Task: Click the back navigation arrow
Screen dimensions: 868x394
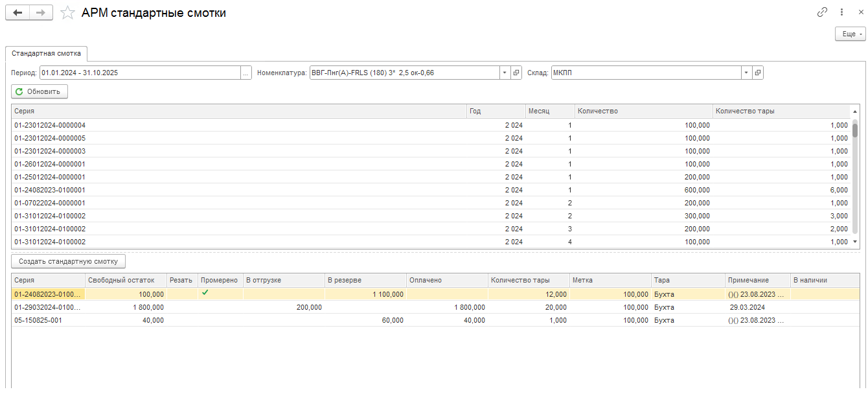Action: (x=17, y=13)
